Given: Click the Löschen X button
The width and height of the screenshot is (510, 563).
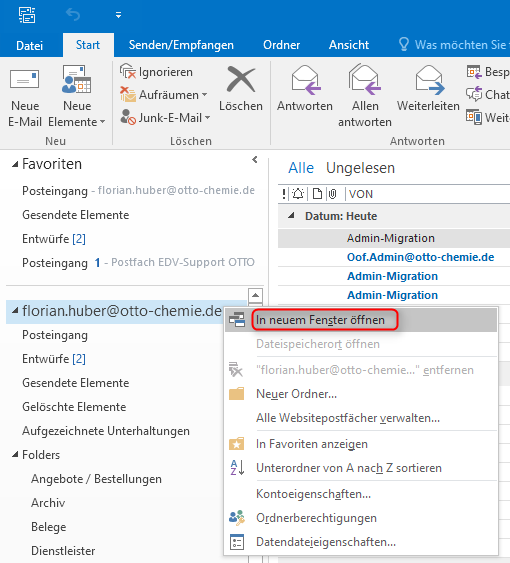Looking at the screenshot, I should 241,89.
